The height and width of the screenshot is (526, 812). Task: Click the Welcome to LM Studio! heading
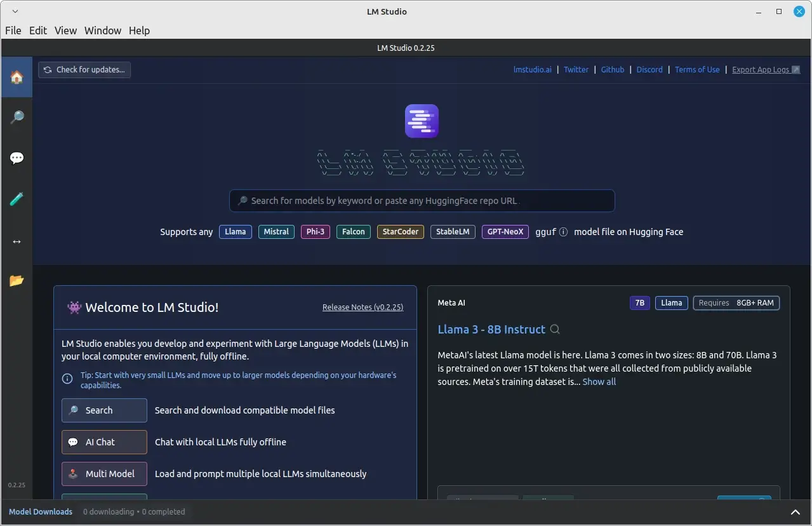152,307
